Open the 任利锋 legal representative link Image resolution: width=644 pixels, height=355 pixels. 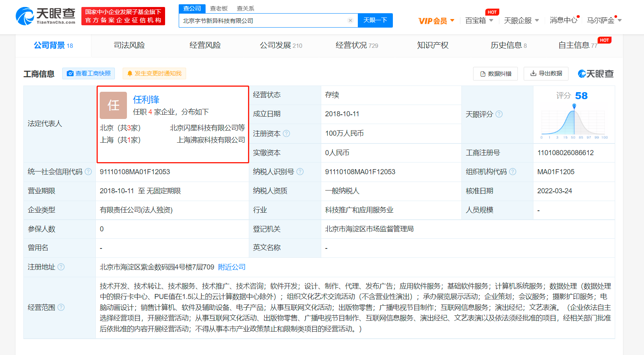pyautogui.click(x=146, y=100)
